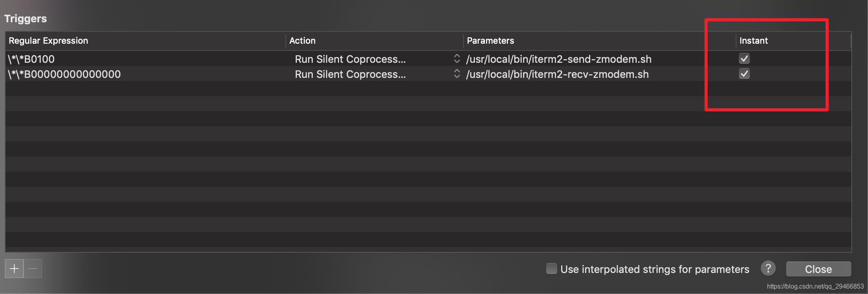868x294 pixels.
Task: Select Parameters column header
Action: [600, 41]
